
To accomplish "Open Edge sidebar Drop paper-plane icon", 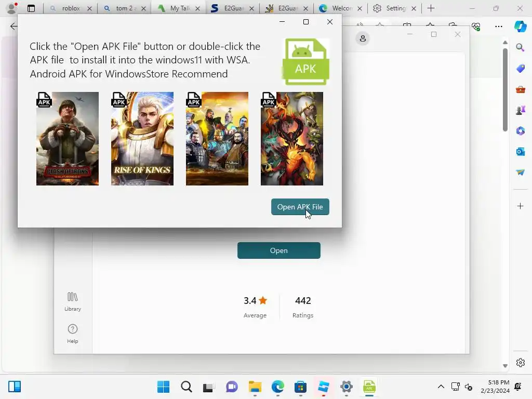I will 520,172.
